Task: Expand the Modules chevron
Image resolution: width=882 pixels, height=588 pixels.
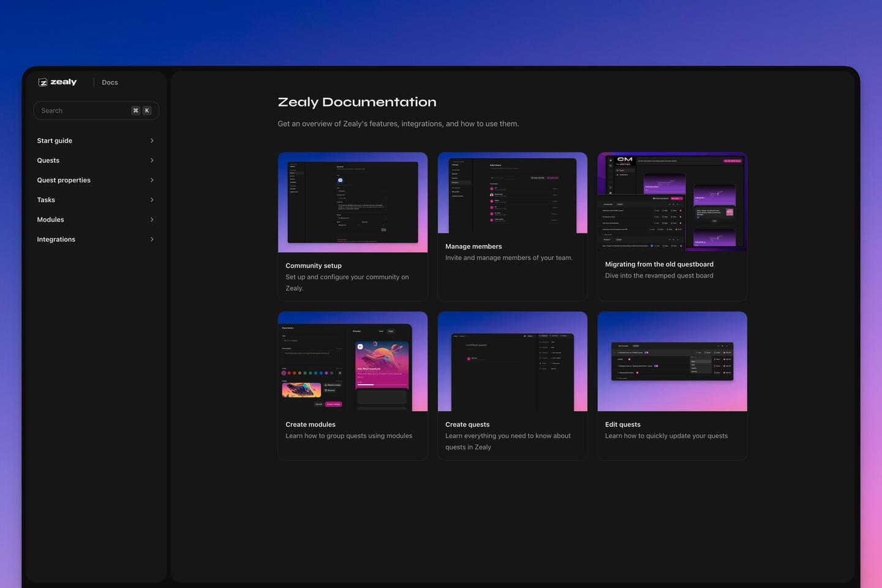Action: [x=152, y=219]
